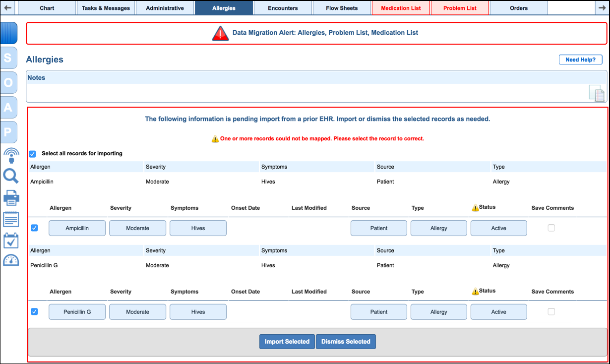Click the Onset Date column header in Ampicillin row

(245, 208)
